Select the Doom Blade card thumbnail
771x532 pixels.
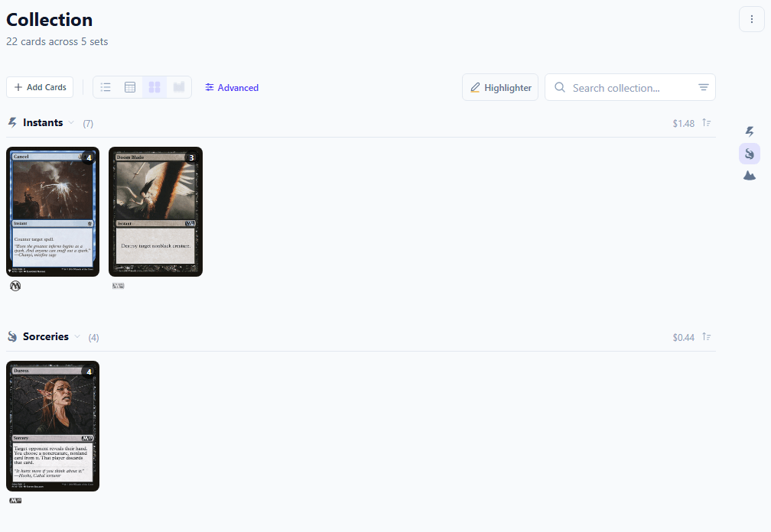(x=155, y=211)
